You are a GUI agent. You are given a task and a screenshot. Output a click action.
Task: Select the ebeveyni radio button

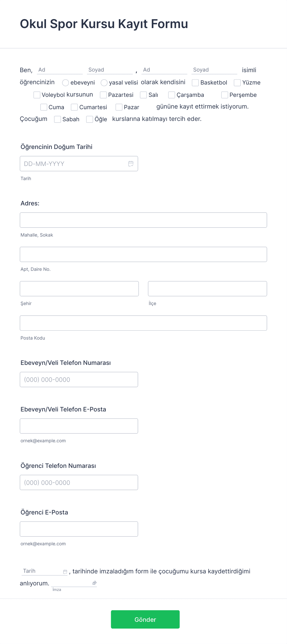pos(65,83)
